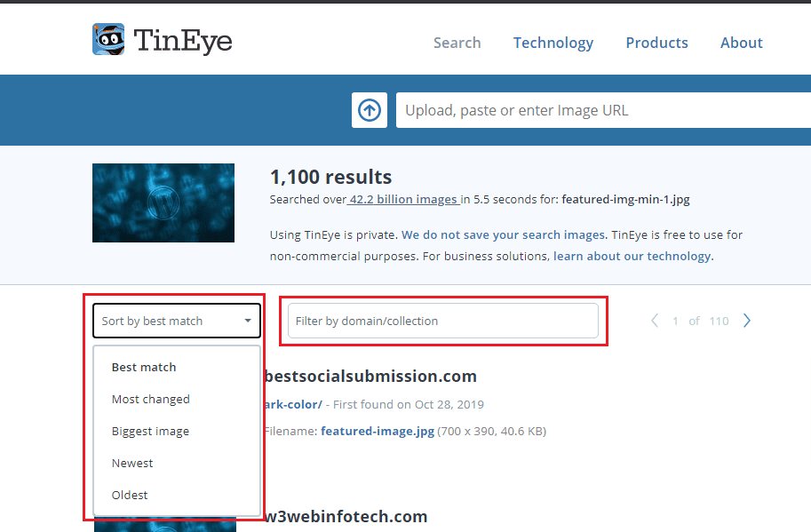811x532 pixels.
Task: Open the ark-color/ page link
Action: coord(293,404)
